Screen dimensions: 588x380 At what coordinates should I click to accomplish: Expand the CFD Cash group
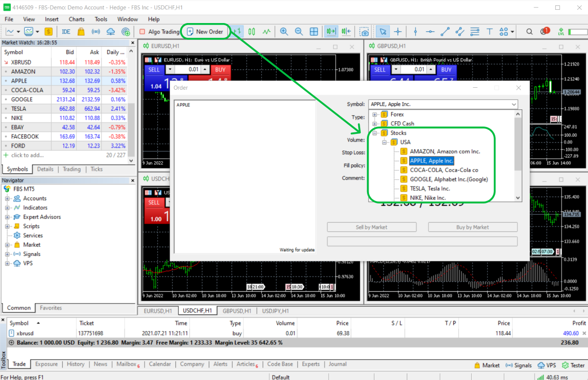coord(375,124)
